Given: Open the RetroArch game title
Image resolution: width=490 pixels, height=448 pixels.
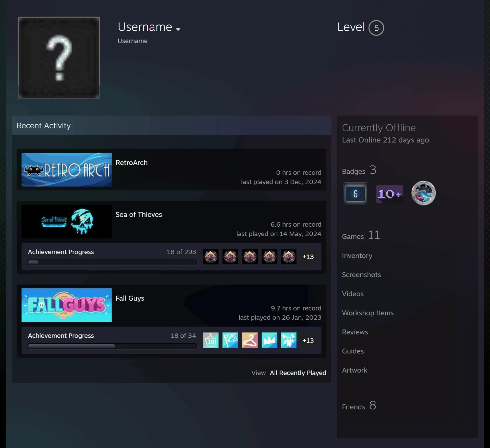Looking at the screenshot, I should coord(132,163).
